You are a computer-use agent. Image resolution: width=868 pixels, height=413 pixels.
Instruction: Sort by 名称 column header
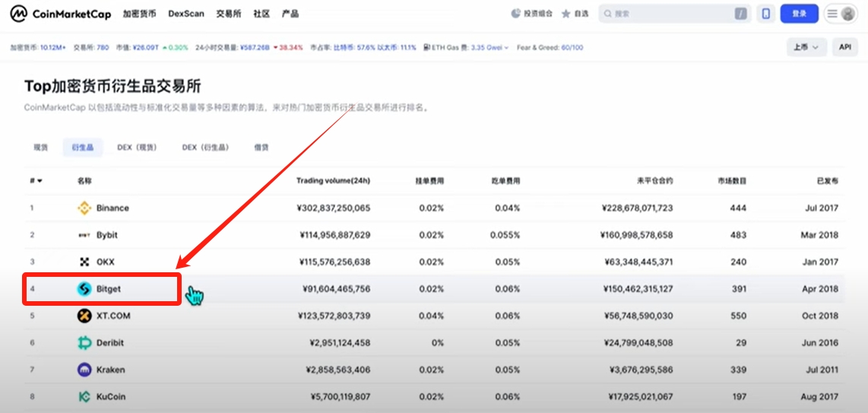pyautogui.click(x=84, y=181)
